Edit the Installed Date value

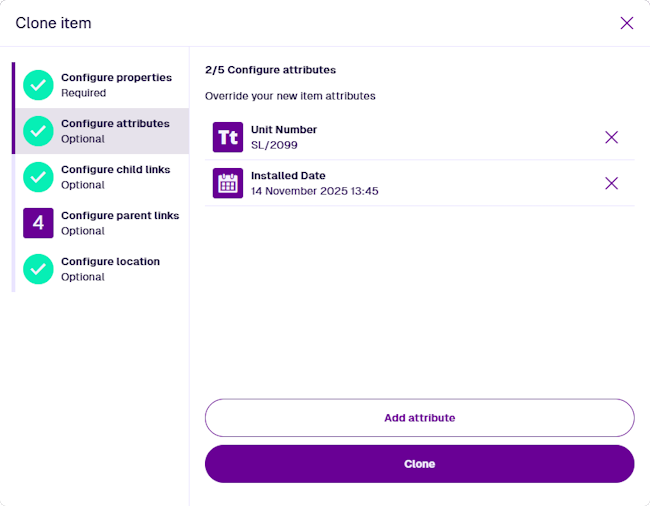click(x=314, y=191)
